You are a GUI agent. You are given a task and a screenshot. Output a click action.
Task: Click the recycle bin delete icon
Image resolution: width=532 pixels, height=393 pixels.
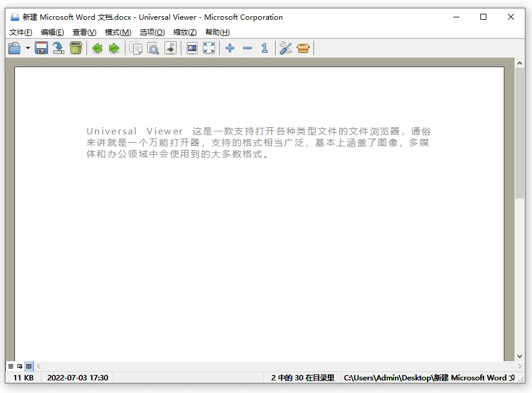(76, 48)
